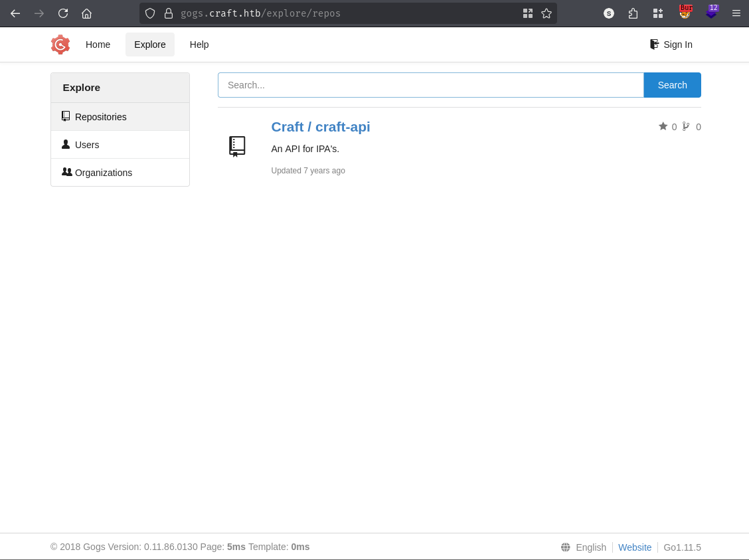Screen dimensions: 749x560
Task: Select Explore in the navigation bar
Action: coord(150,45)
